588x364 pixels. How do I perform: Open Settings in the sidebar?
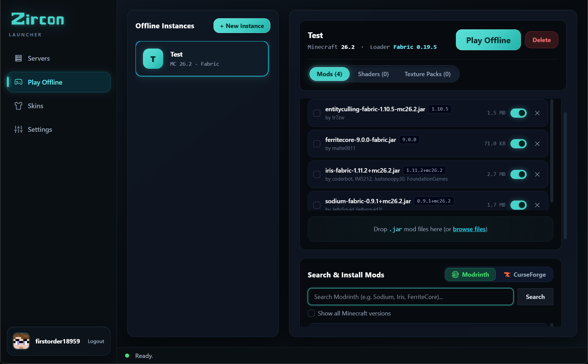coord(59,129)
